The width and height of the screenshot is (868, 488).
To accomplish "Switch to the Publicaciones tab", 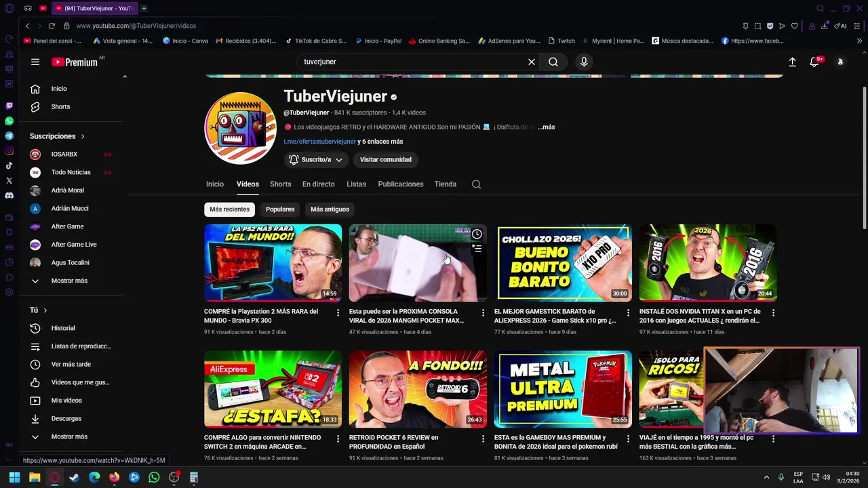I will pos(400,184).
